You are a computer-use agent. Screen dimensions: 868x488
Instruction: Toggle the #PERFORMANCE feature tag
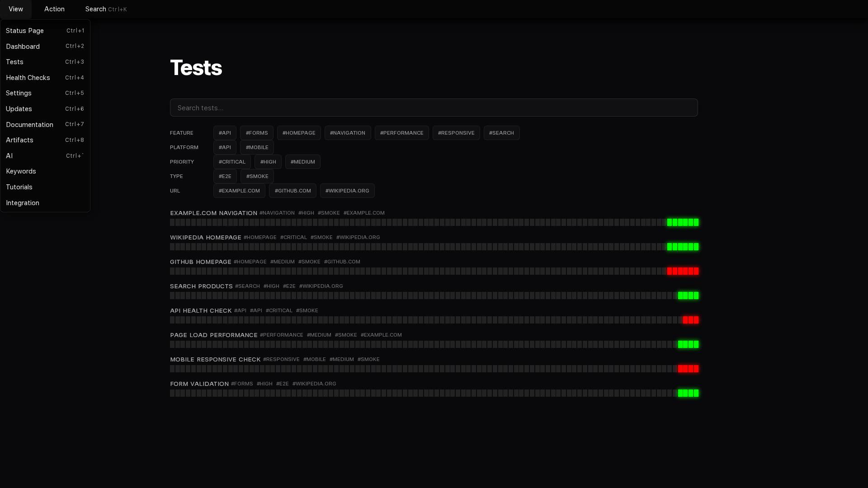click(401, 132)
